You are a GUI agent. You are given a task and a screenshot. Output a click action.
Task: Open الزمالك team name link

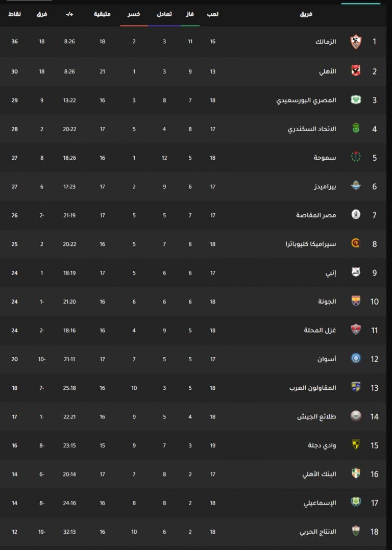[x=326, y=42]
